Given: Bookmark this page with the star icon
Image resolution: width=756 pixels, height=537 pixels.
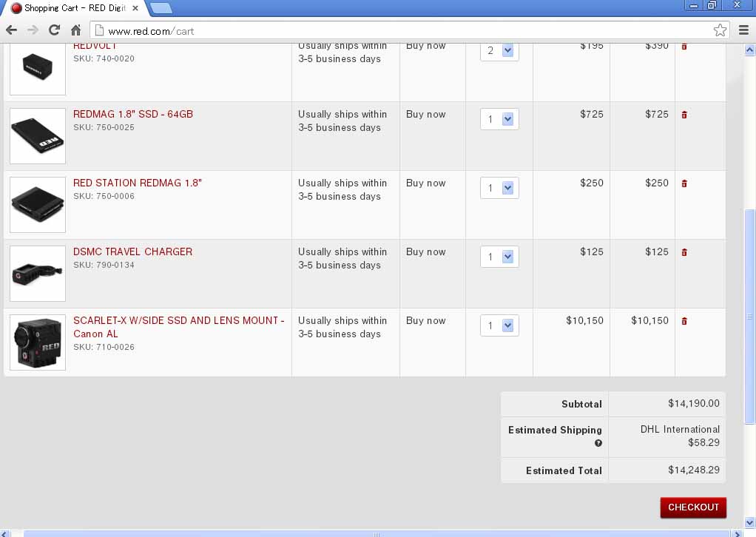Looking at the screenshot, I should [x=720, y=30].
